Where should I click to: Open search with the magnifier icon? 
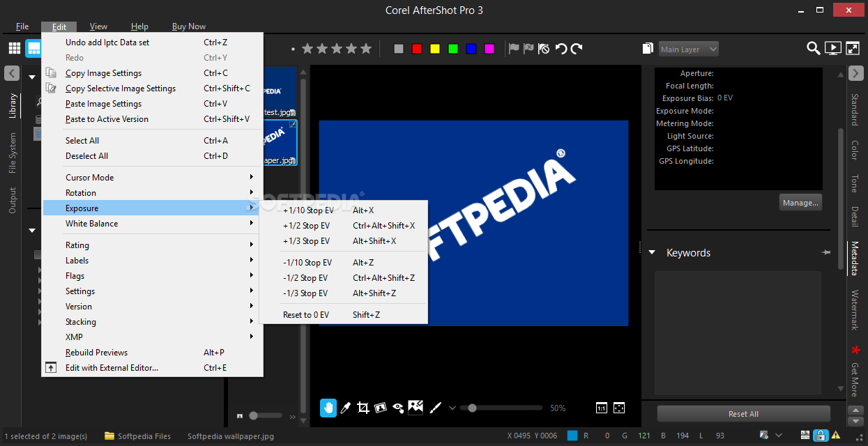(814, 48)
